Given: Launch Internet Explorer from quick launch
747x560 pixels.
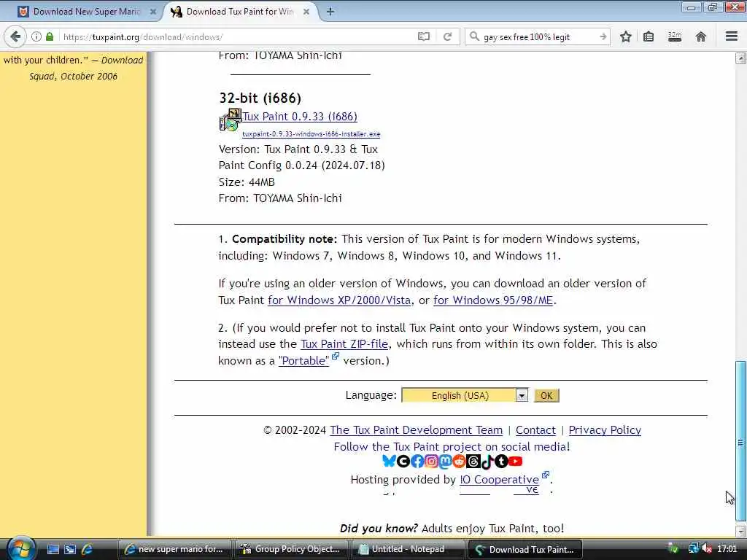Looking at the screenshot, I should point(88,549).
